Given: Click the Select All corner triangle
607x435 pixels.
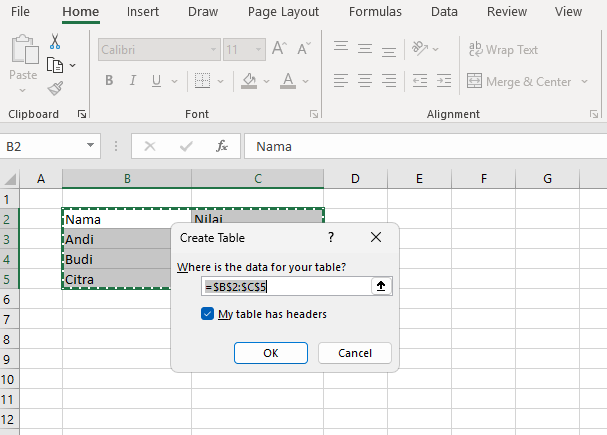Looking at the screenshot, I should tap(11, 179).
